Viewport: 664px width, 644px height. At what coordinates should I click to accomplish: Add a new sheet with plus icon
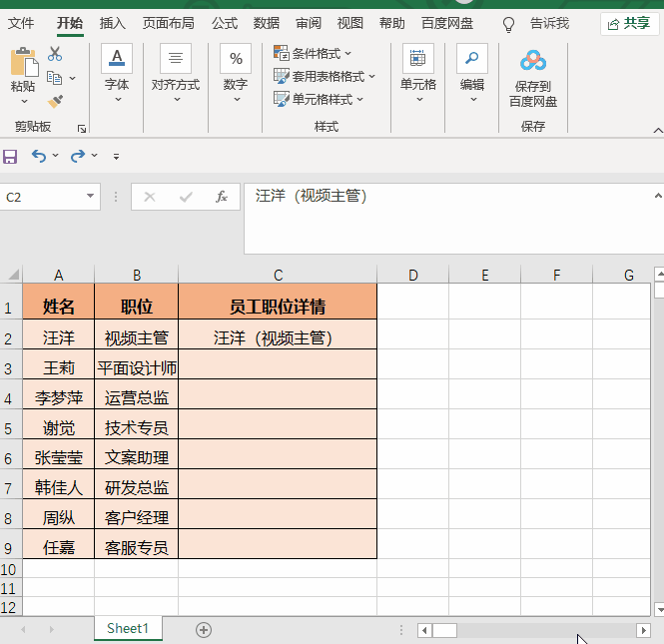(x=204, y=630)
